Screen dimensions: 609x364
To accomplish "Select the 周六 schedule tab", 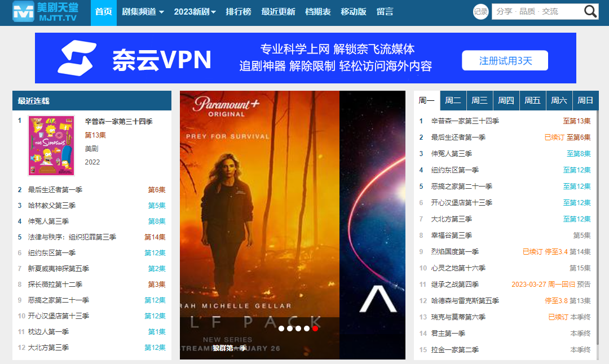I will coord(559,100).
